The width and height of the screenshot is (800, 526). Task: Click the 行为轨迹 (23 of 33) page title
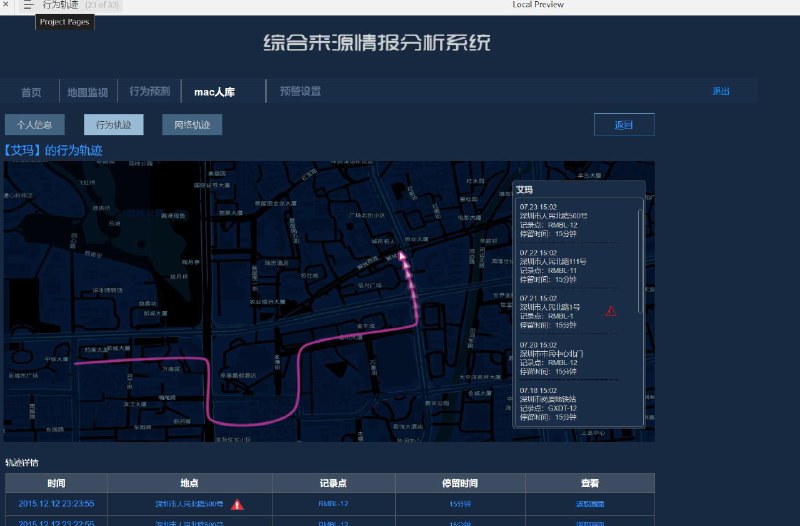81,5
